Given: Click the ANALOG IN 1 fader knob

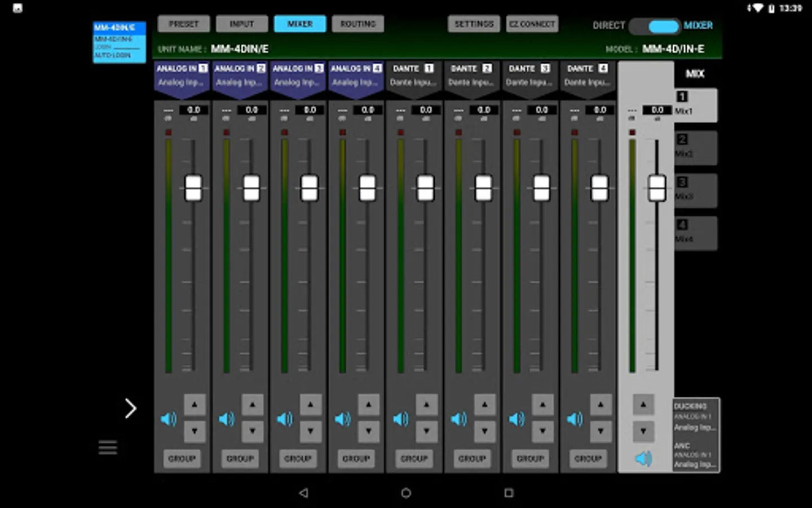Looking at the screenshot, I should point(193,188).
